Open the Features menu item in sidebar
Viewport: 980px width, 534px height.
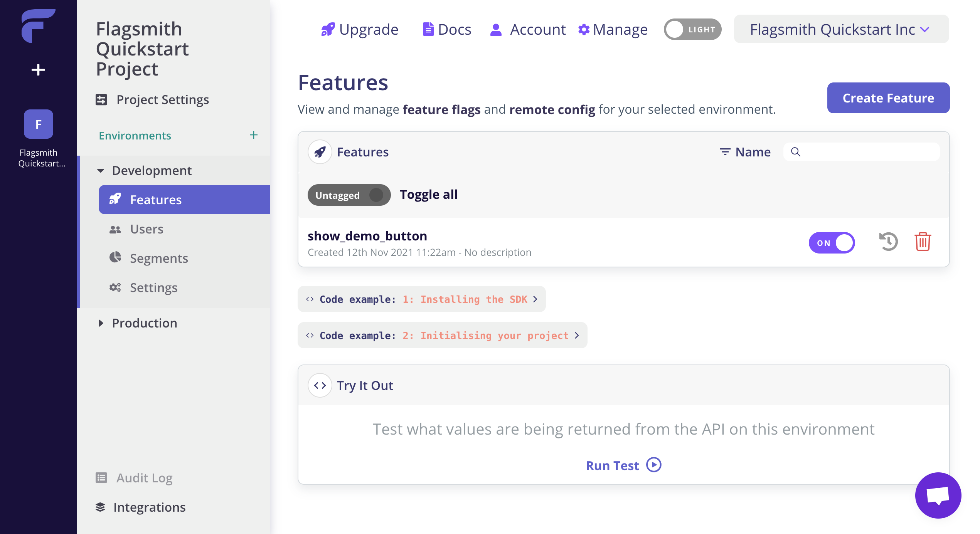[184, 200]
